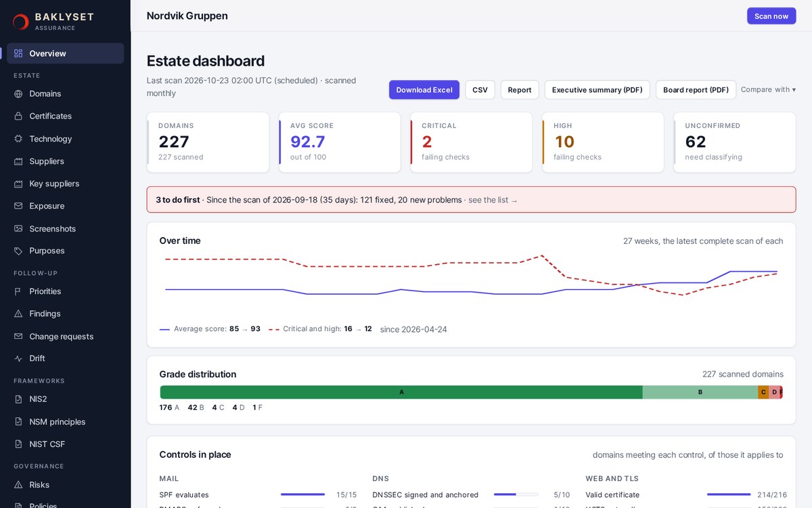Image resolution: width=812 pixels, height=508 pixels.
Task: Open the Technology section
Action: coord(65,139)
